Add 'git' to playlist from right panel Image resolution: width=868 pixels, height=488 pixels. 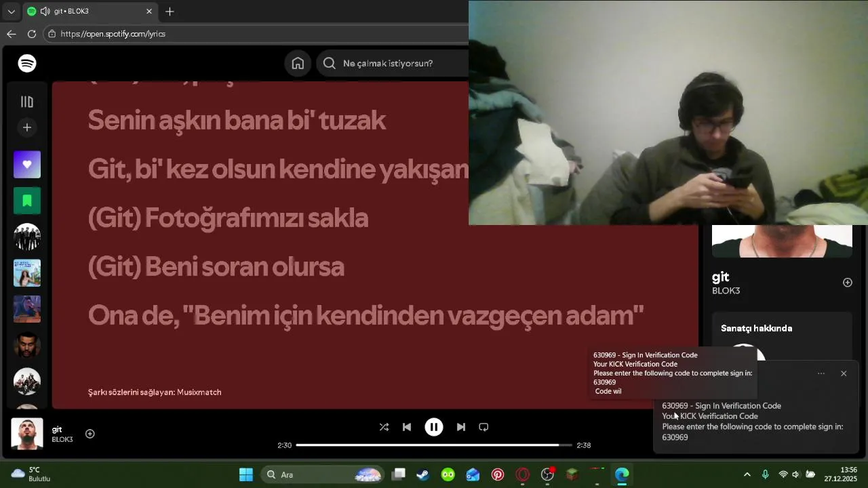848,283
